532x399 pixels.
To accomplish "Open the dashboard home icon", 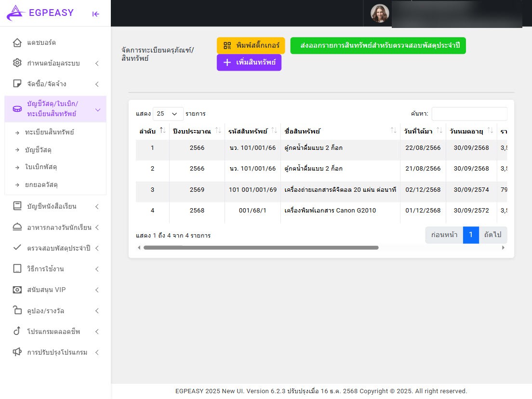I will pos(17,42).
